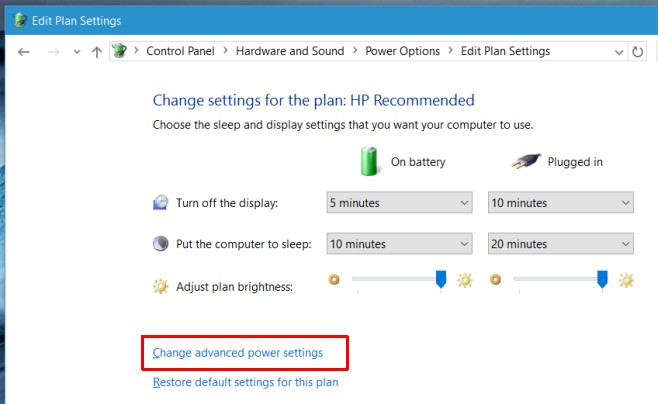Open on-battery turn off display dropdown
The image size is (658, 404).
click(x=400, y=203)
